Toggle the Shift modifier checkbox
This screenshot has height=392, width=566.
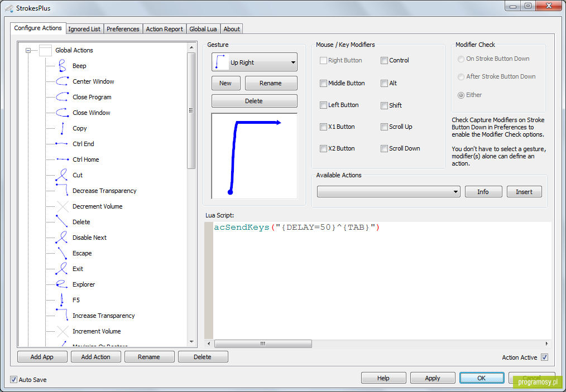tap(384, 105)
